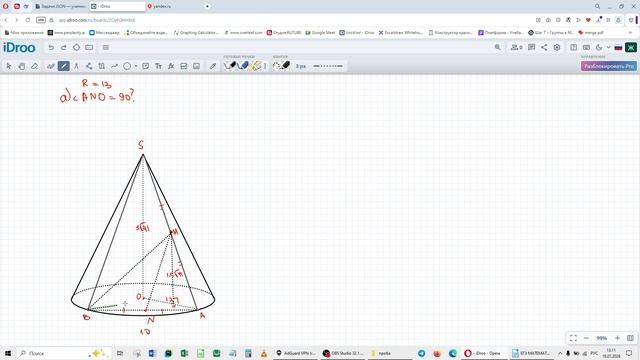Select the hand pan tool

coord(22,66)
